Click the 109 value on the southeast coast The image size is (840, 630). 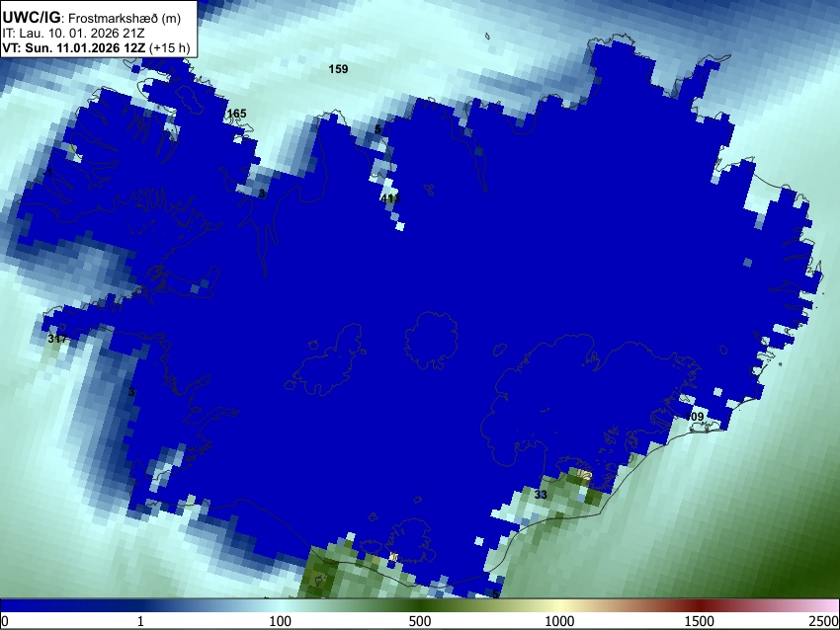695,417
